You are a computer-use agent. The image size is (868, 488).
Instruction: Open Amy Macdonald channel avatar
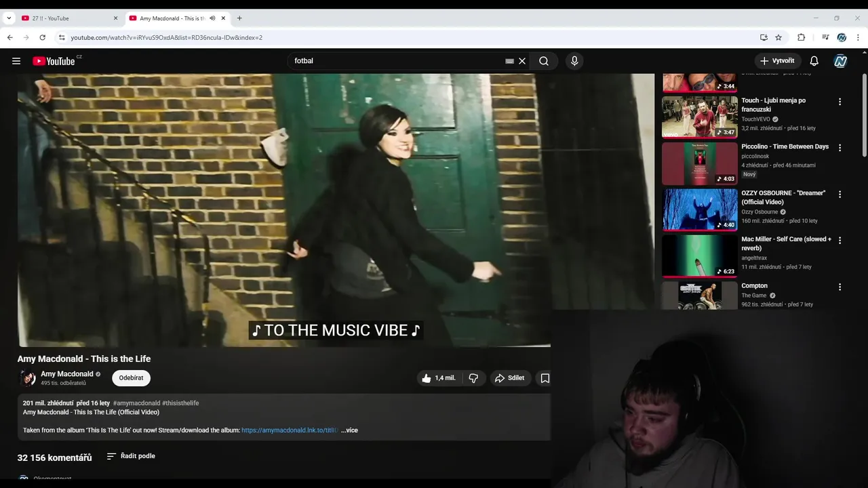[28, 378]
